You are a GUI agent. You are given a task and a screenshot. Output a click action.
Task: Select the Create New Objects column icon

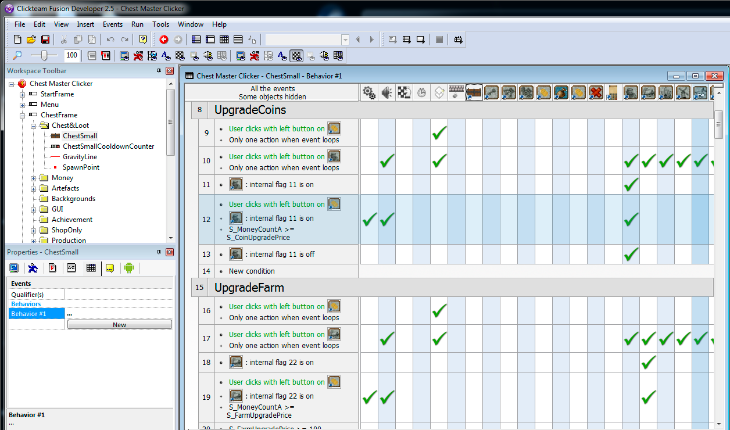pyautogui.click(x=439, y=93)
